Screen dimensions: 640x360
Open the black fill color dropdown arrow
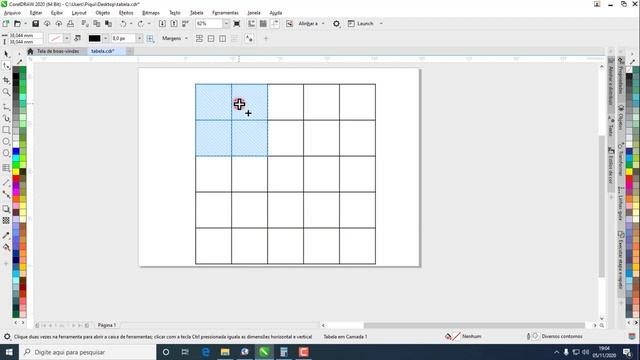[106, 38]
